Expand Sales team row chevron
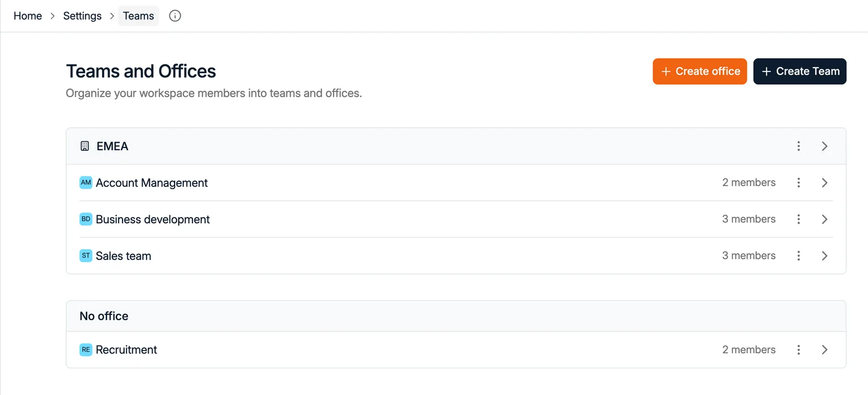The image size is (868, 395). [825, 256]
